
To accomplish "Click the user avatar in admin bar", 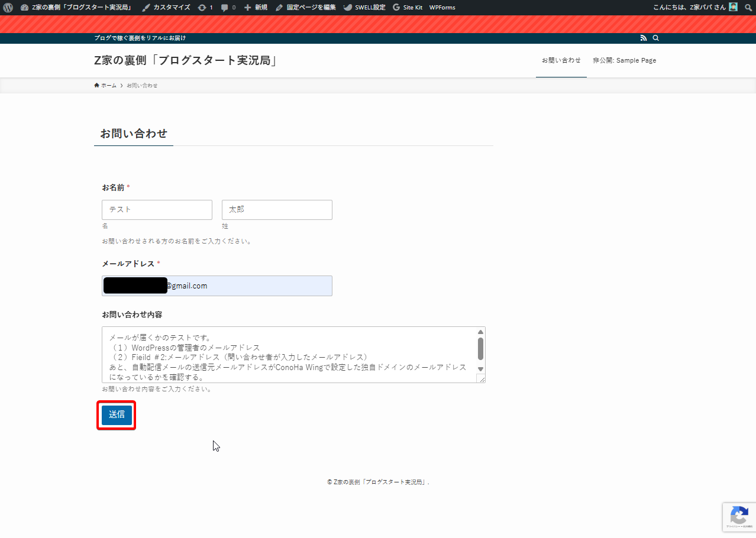I will [733, 8].
